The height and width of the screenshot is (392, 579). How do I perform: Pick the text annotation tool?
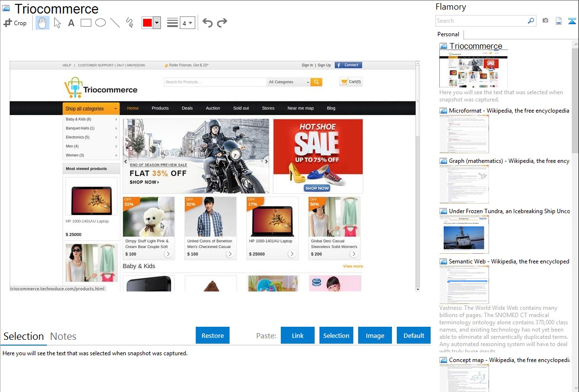pos(71,23)
